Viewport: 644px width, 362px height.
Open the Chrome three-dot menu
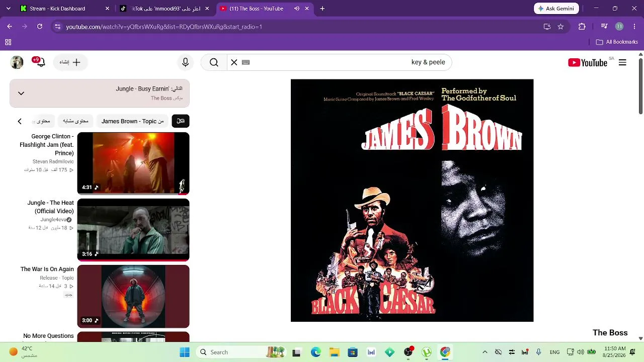[x=634, y=27]
